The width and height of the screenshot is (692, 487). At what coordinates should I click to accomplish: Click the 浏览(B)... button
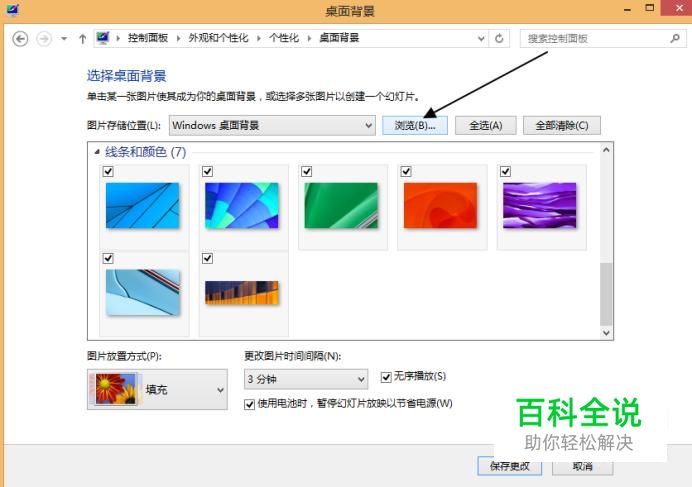point(415,125)
